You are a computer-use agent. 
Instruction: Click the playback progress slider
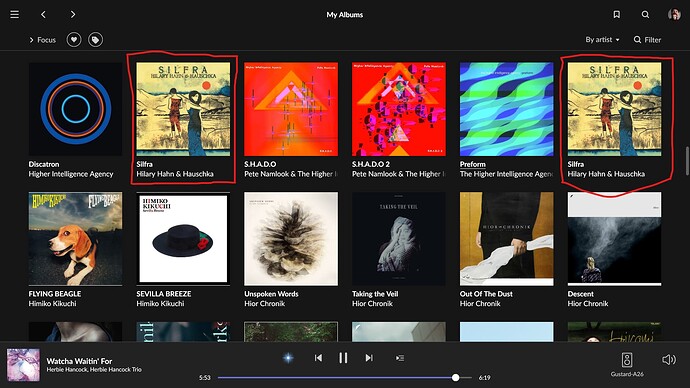tap(345, 377)
